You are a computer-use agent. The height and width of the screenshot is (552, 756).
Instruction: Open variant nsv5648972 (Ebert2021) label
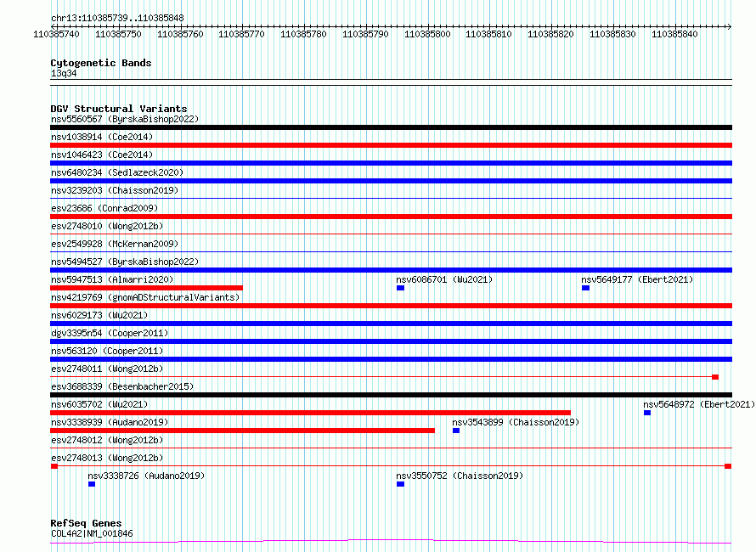[x=699, y=404]
